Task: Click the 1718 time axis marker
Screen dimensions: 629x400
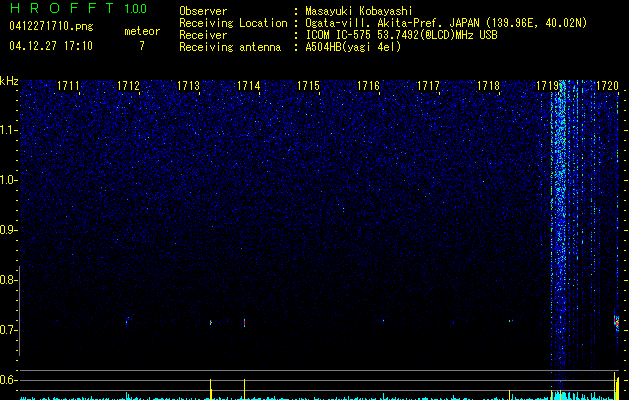Action: point(488,86)
